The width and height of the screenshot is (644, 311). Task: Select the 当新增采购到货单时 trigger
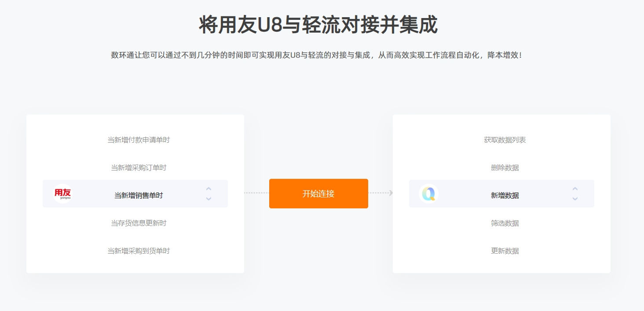[x=139, y=251]
